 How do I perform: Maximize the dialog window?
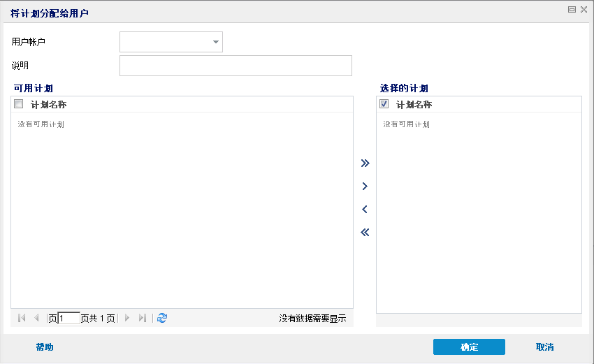572,10
